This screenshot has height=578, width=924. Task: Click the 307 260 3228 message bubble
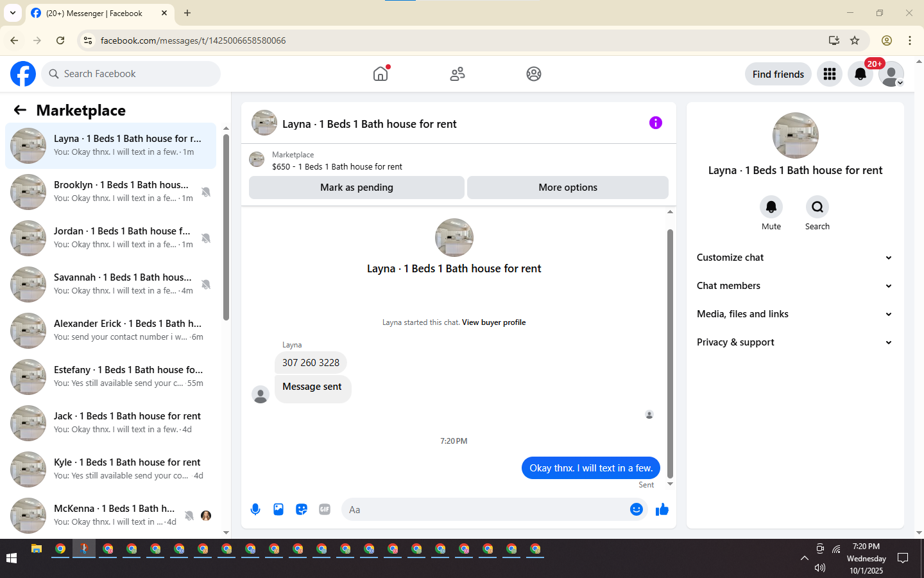click(311, 362)
